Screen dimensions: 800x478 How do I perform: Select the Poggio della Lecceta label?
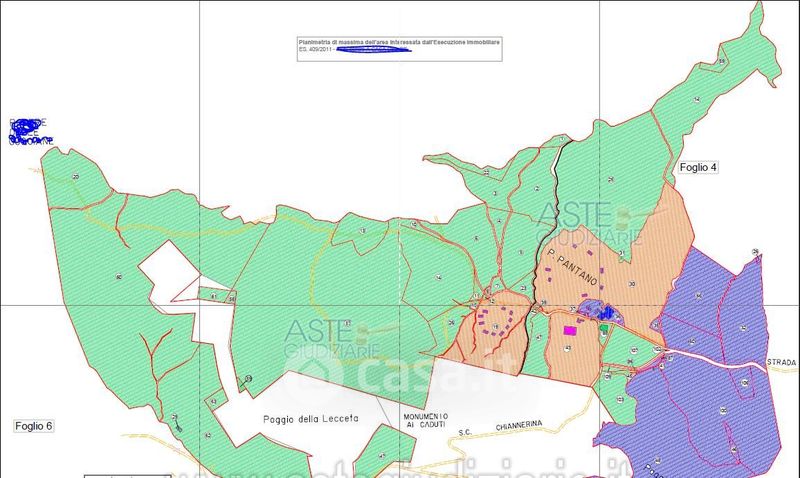(310, 418)
